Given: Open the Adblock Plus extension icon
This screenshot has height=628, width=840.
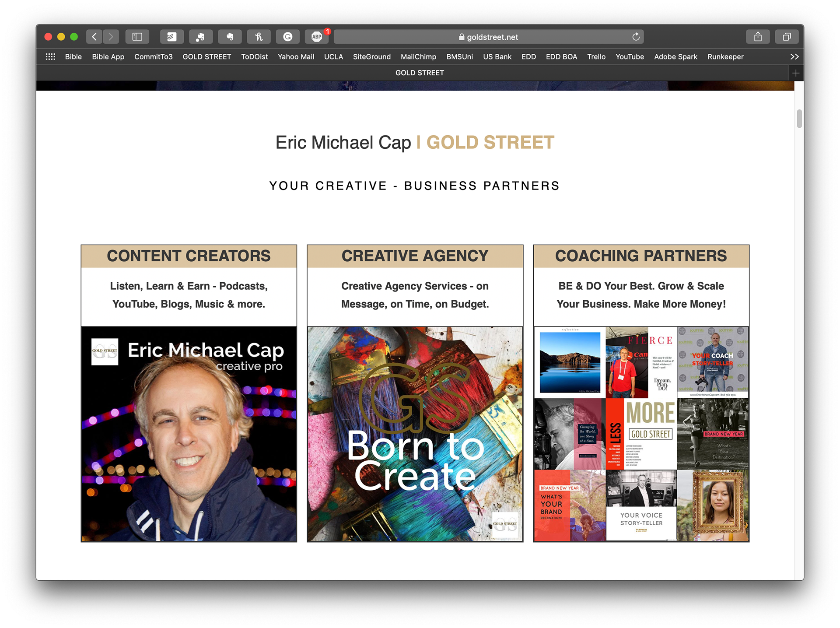Looking at the screenshot, I should [x=317, y=37].
